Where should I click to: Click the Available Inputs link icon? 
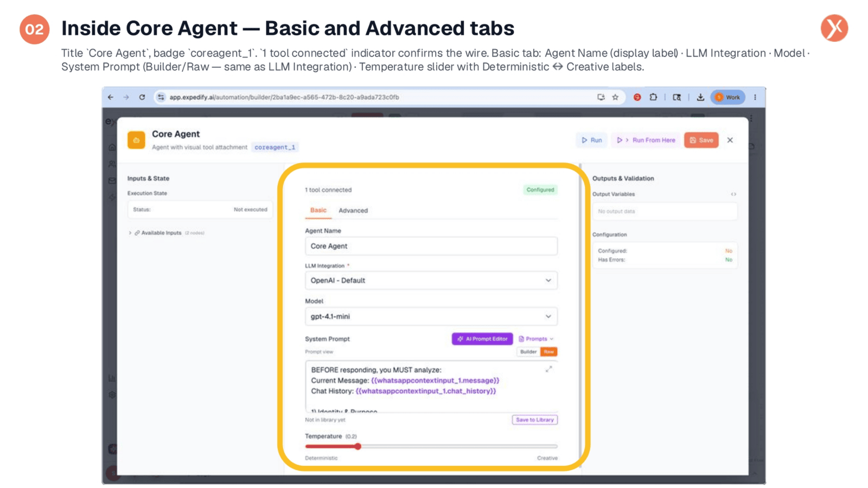click(137, 233)
